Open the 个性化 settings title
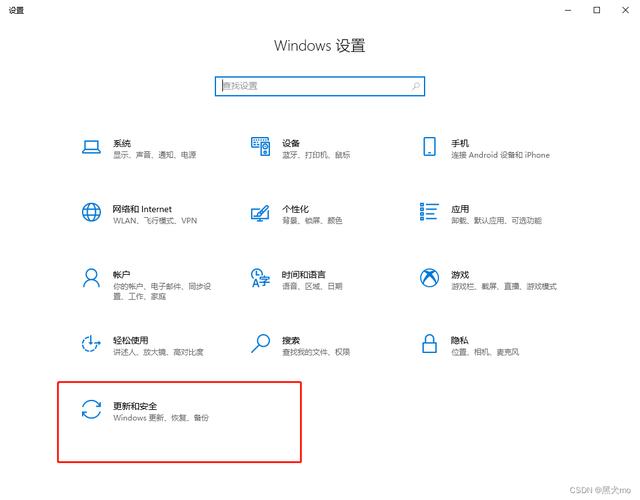Image resolution: width=640 pixels, height=500 pixels. coord(295,209)
